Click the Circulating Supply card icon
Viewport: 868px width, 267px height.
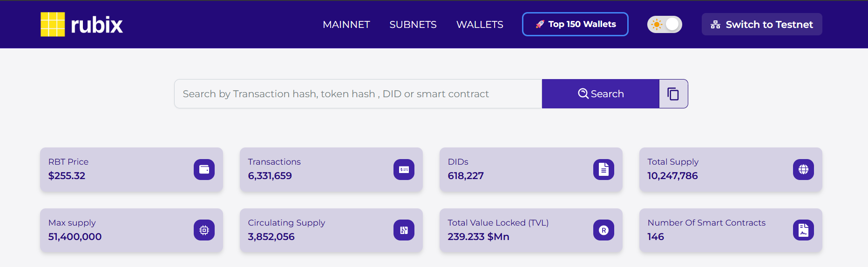[x=404, y=230]
